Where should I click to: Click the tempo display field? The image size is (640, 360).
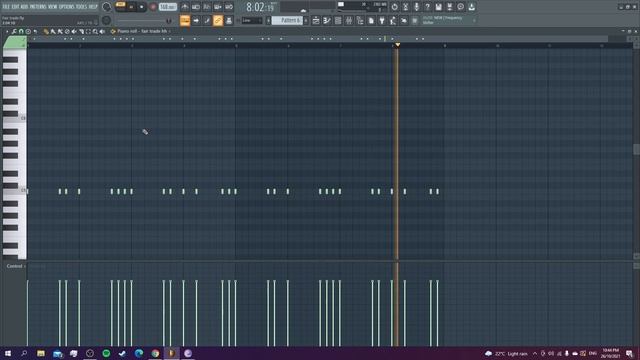click(168, 7)
